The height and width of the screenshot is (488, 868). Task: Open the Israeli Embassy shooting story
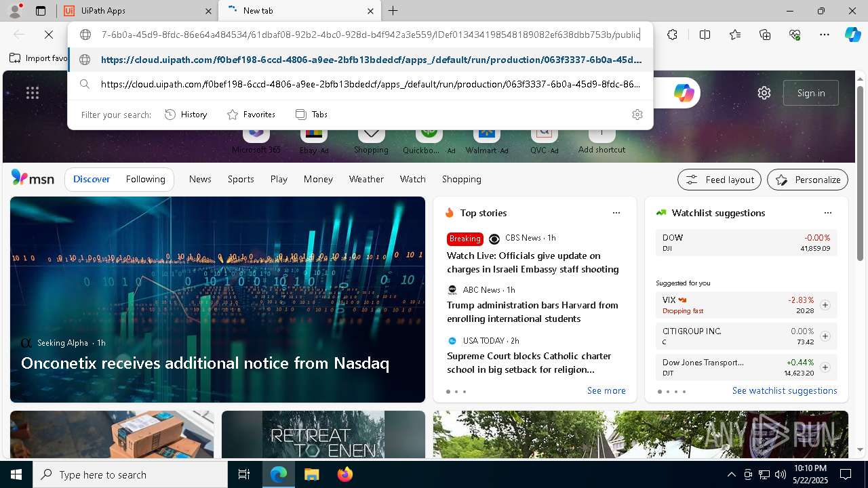click(532, 262)
